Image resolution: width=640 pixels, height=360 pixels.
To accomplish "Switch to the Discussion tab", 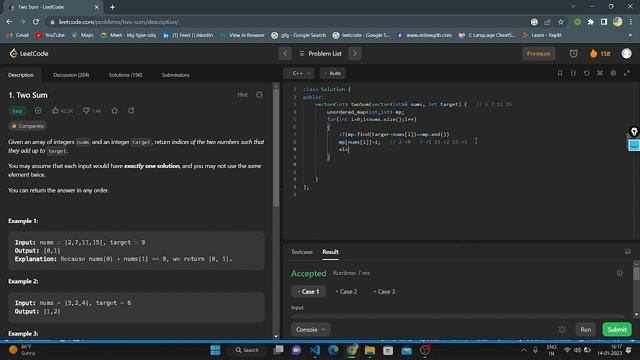I will [x=71, y=75].
